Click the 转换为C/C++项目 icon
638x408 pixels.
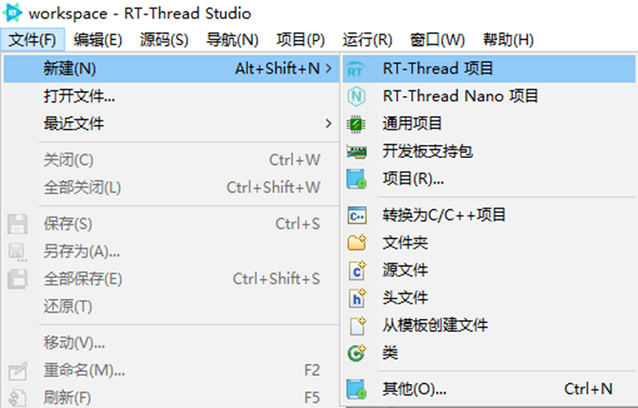click(x=357, y=216)
